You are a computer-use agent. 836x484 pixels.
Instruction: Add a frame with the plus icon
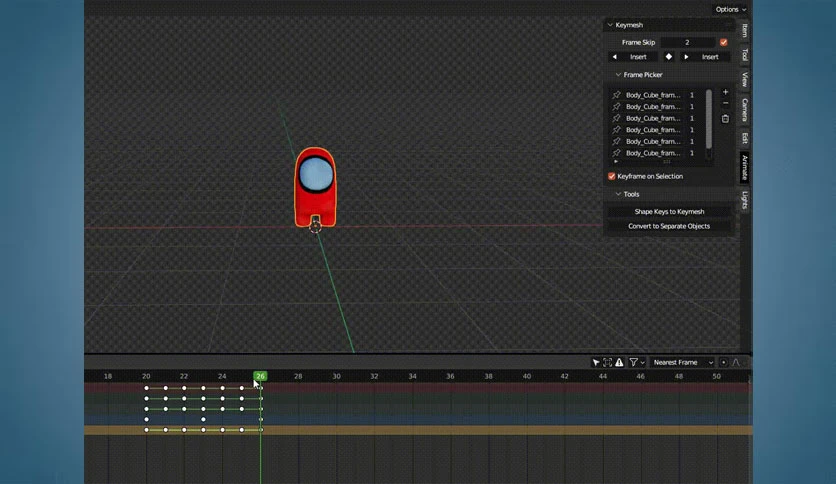click(725, 92)
